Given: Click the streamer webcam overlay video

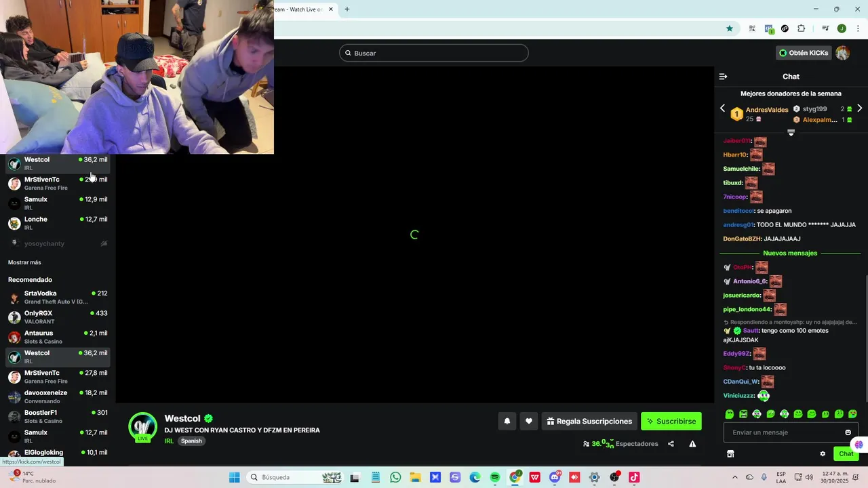Looking at the screenshot, I should [137, 77].
